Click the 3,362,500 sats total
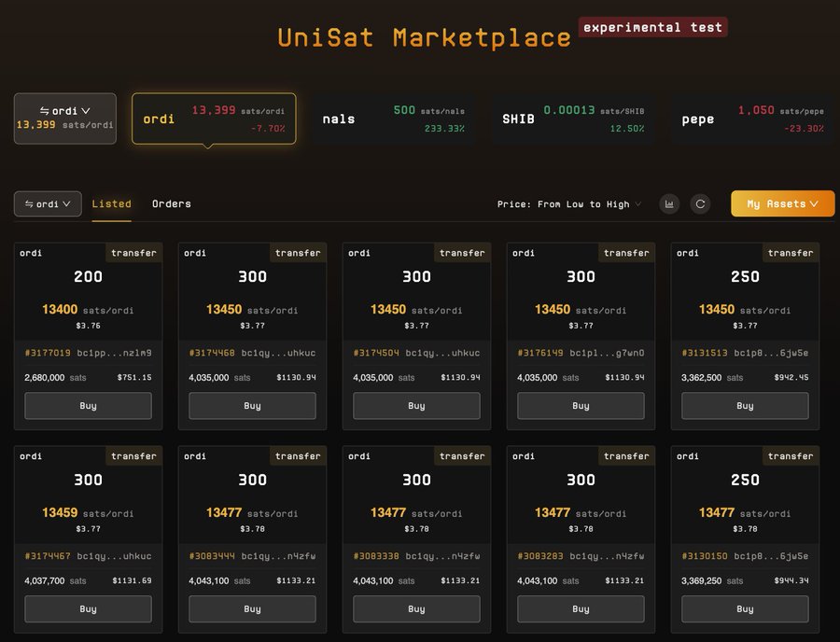 [x=712, y=378]
